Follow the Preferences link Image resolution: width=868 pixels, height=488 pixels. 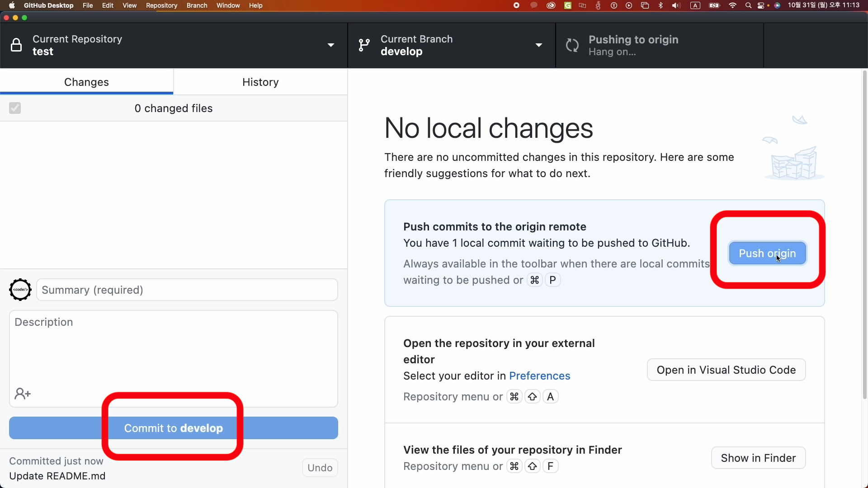539,375
